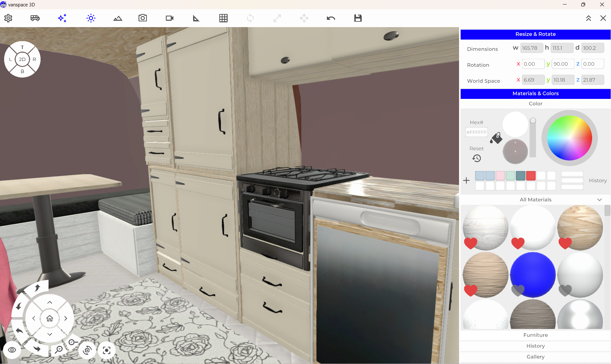This screenshot has height=364, width=611.
Task: Select the van vehicle icon
Action: pos(35,18)
